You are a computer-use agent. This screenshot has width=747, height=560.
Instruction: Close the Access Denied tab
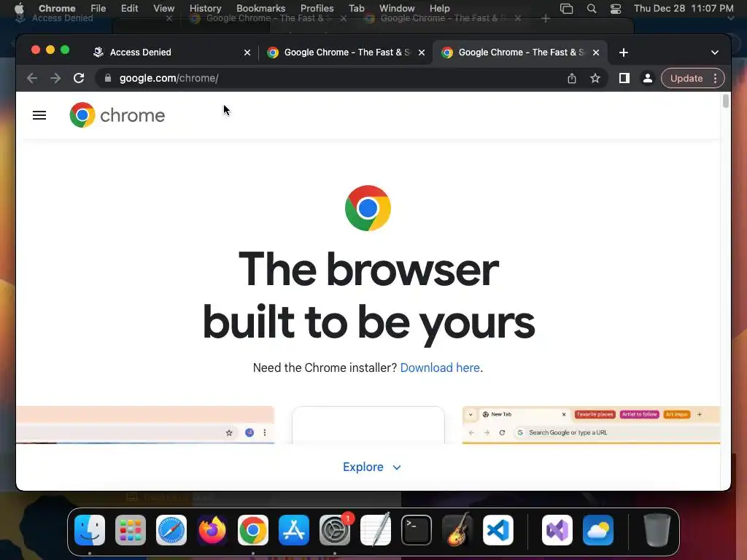tap(247, 52)
